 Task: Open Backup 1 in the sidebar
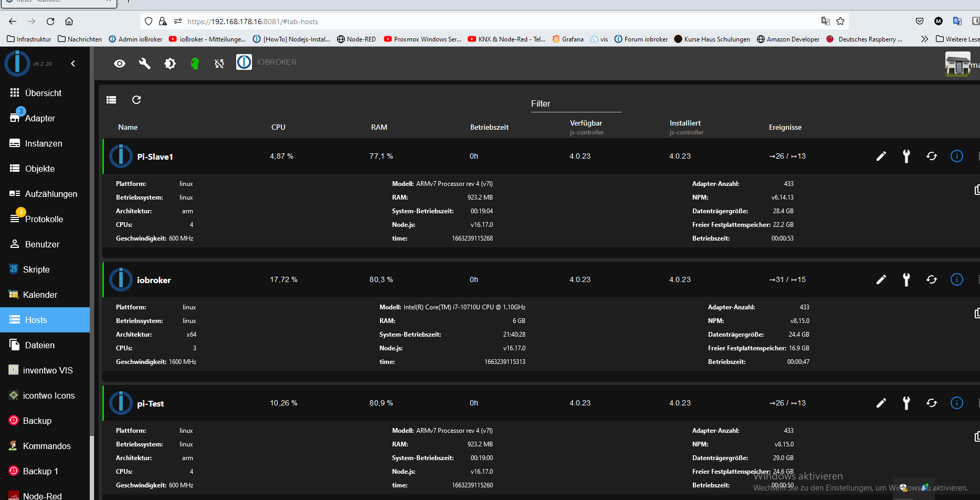click(45, 471)
